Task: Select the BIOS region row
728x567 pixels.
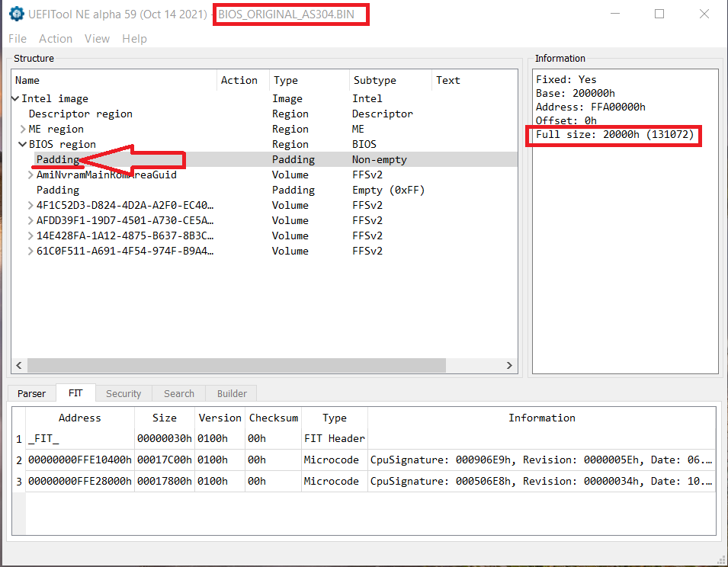Action: [265, 144]
